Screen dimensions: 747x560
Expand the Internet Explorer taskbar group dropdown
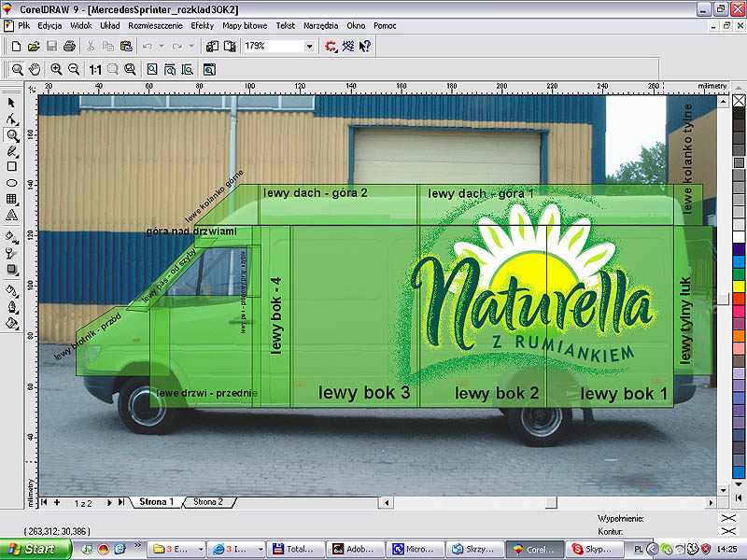pyautogui.click(x=261, y=550)
